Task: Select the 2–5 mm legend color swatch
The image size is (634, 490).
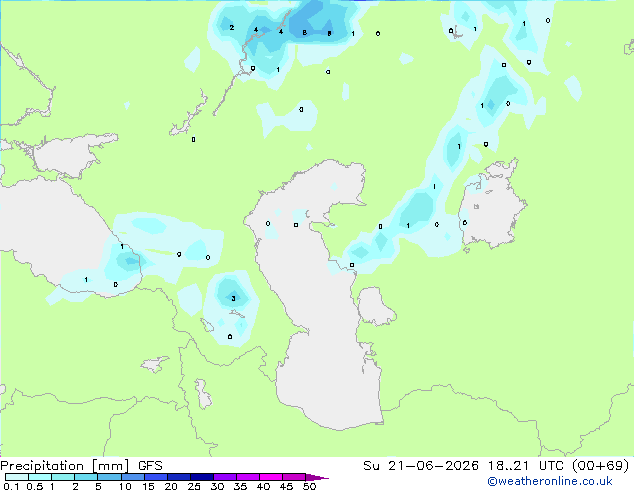Action: (x=86, y=477)
